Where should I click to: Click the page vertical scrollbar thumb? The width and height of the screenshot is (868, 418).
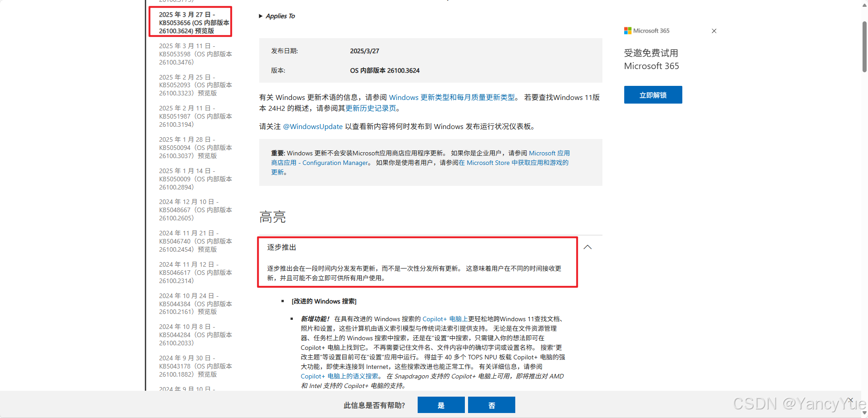[864, 46]
